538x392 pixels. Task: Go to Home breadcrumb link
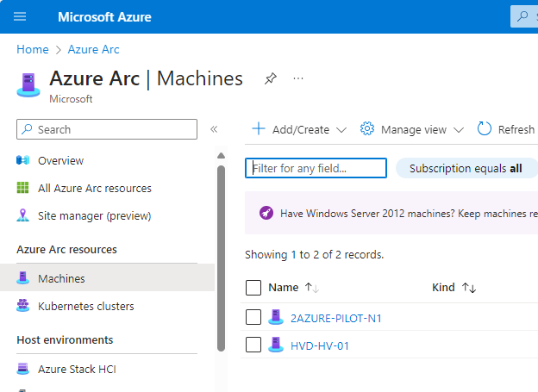pos(33,49)
